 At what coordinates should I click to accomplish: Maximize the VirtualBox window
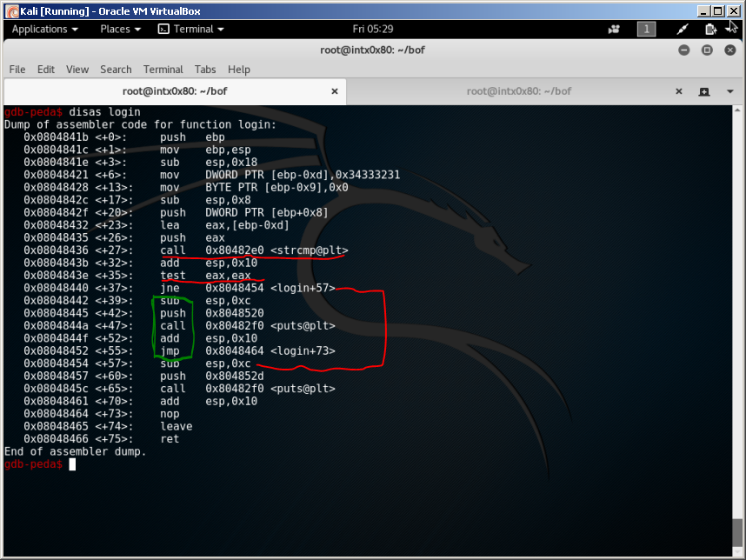tap(718, 11)
